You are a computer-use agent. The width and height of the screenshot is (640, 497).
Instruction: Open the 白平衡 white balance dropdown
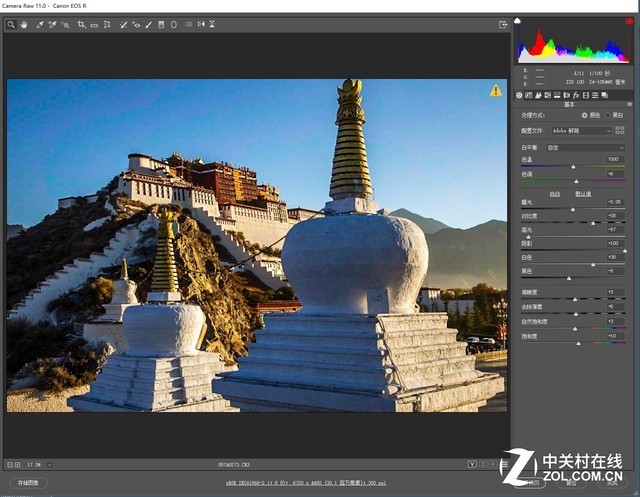click(x=586, y=148)
